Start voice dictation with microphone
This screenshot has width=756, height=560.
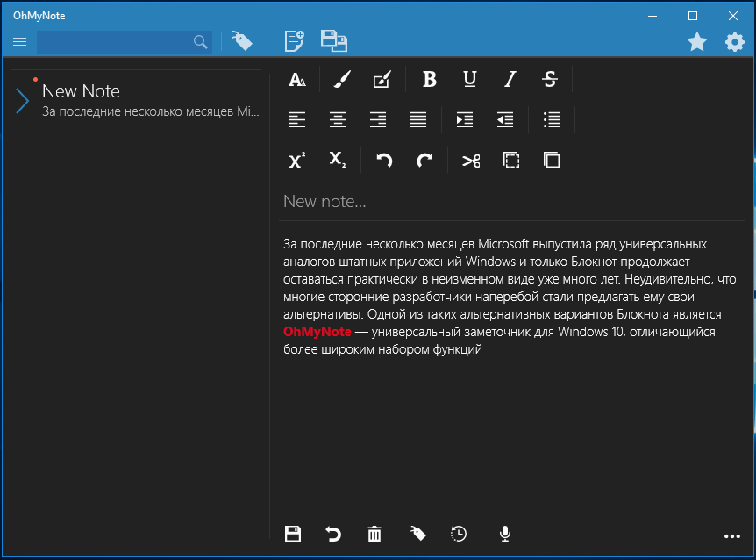(505, 534)
